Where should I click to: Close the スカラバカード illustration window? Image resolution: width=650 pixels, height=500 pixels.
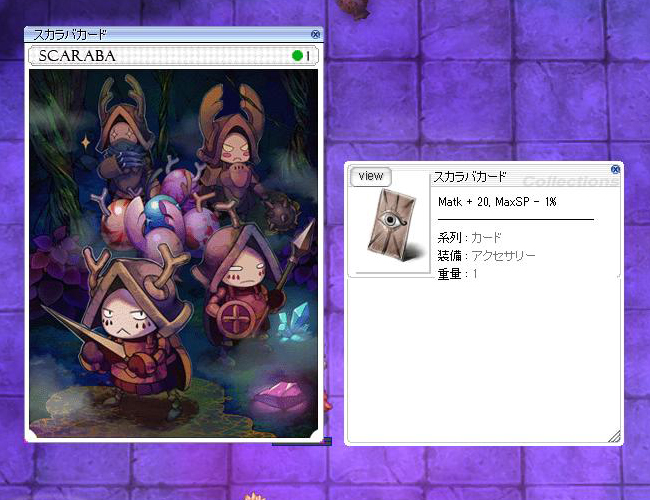[315, 34]
